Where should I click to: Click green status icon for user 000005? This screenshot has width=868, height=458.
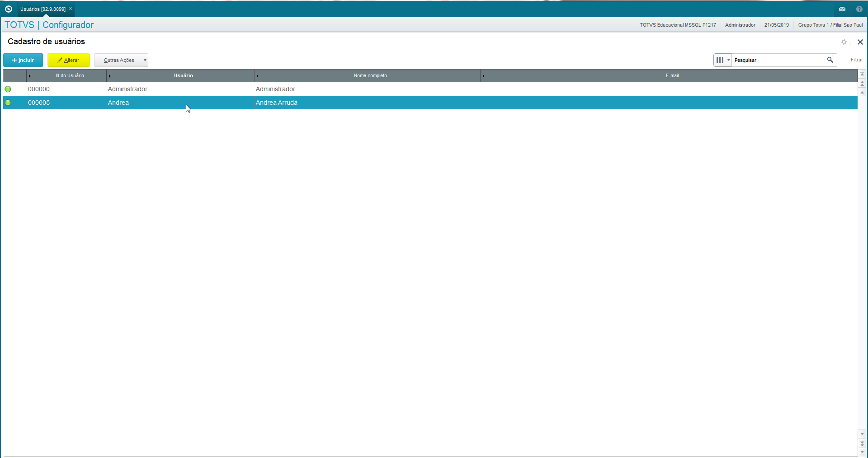(8, 103)
